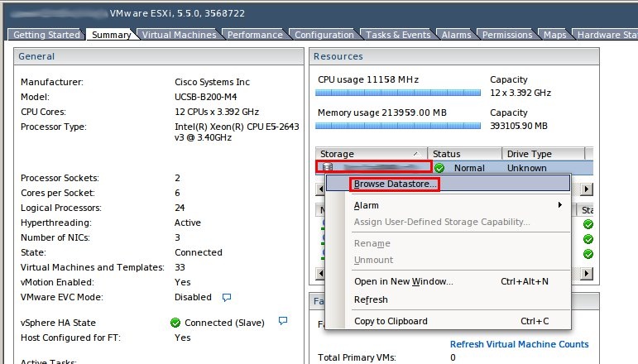Viewport: 638px width, 364px height.
Task: Select Open in New Window menu entry
Action: (403, 281)
